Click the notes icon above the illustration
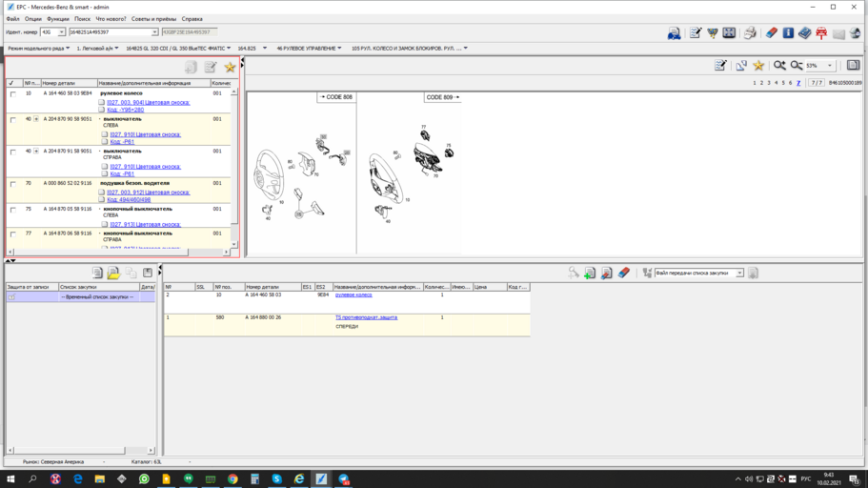The height and width of the screenshot is (488, 868). pos(720,66)
